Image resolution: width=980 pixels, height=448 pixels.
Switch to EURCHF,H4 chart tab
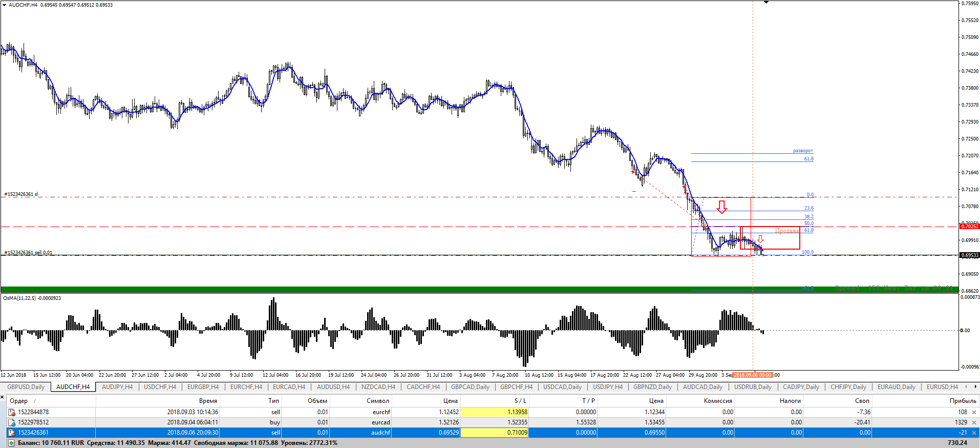click(246, 387)
